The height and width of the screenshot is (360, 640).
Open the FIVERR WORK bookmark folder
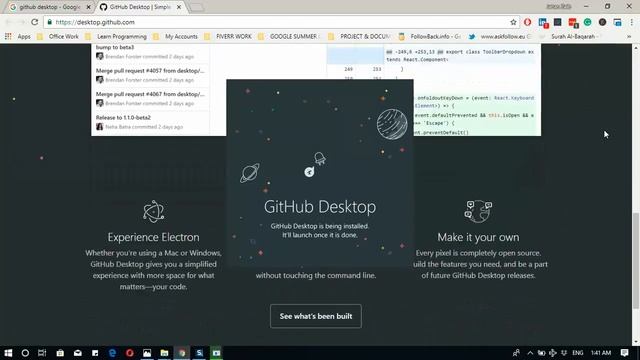pos(228,36)
